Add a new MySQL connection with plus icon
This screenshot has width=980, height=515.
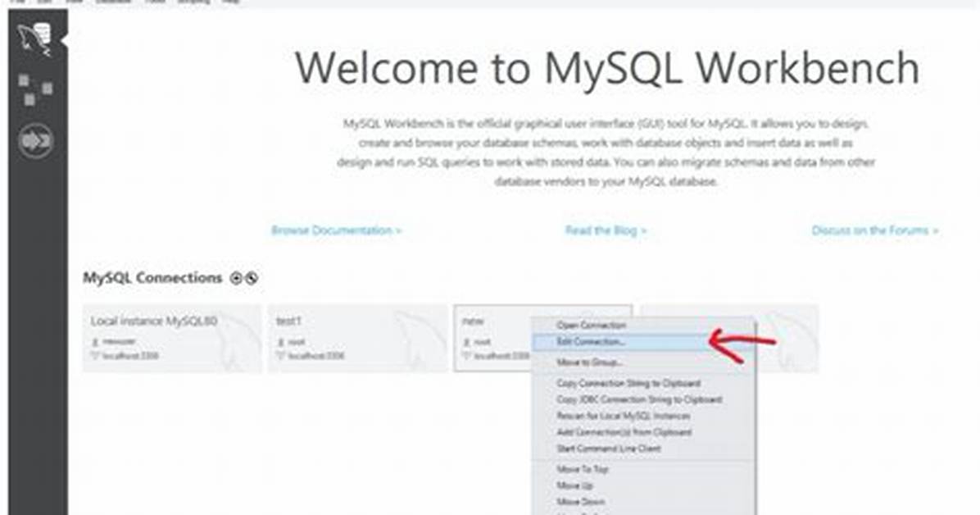[x=236, y=279]
